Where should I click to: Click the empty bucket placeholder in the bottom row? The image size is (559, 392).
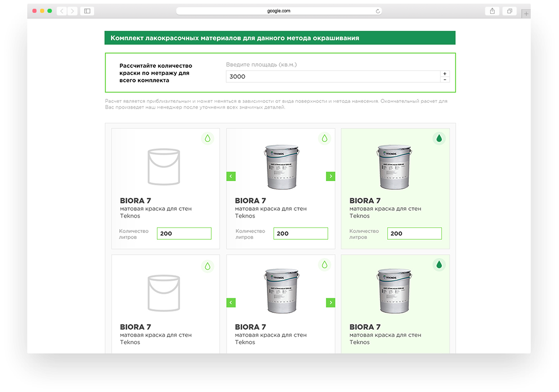tap(164, 293)
